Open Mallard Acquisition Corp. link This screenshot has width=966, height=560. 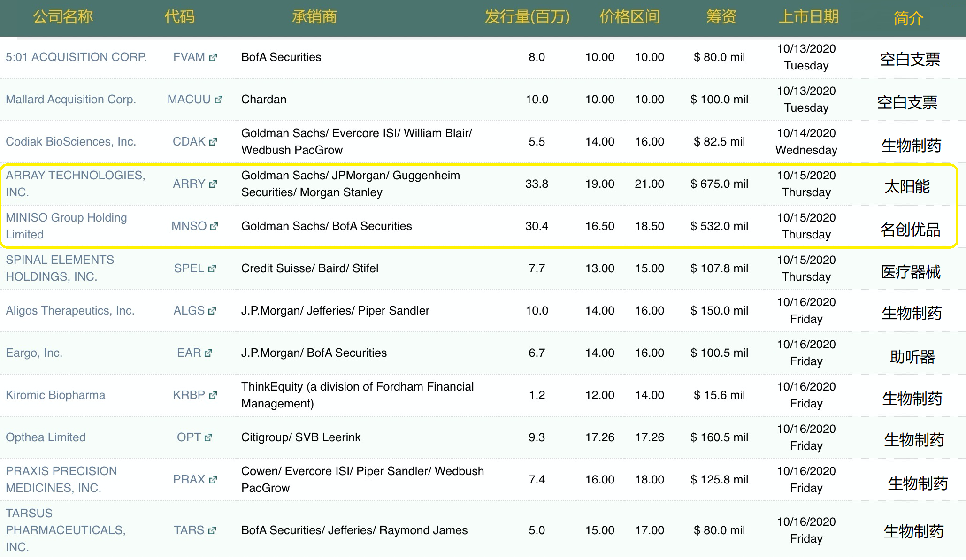[71, 100]
